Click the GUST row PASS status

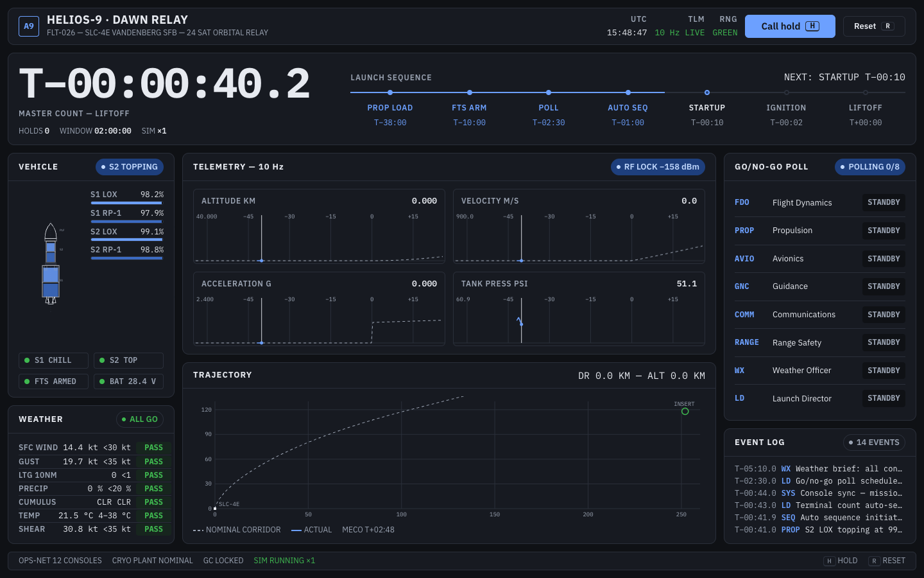(x=153, y=462)
